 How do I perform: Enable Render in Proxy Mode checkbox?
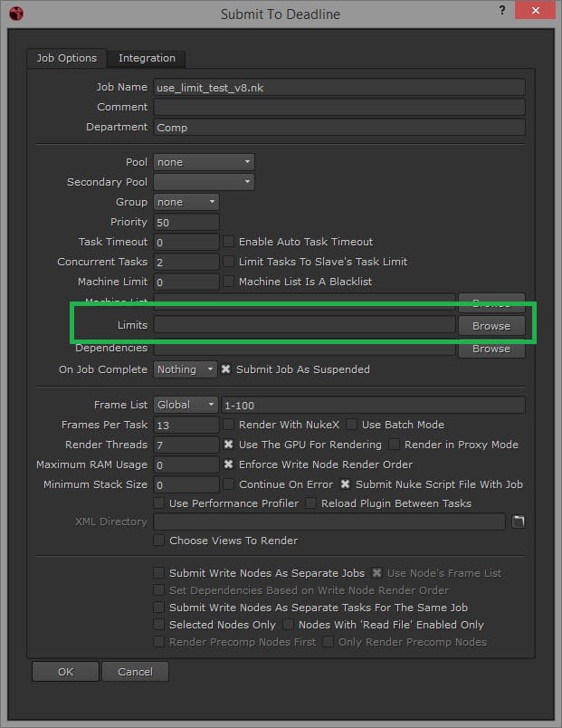(394, 445)
